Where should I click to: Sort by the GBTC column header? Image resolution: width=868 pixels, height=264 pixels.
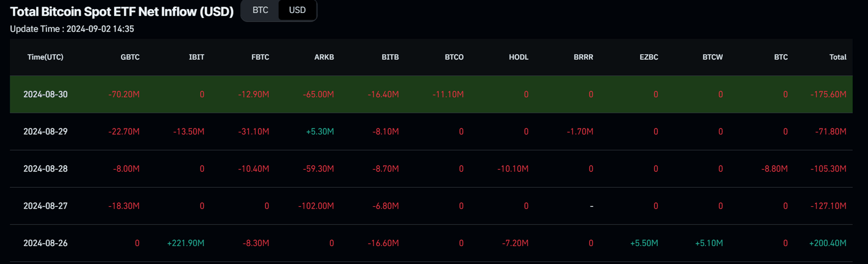coord(130,57)
